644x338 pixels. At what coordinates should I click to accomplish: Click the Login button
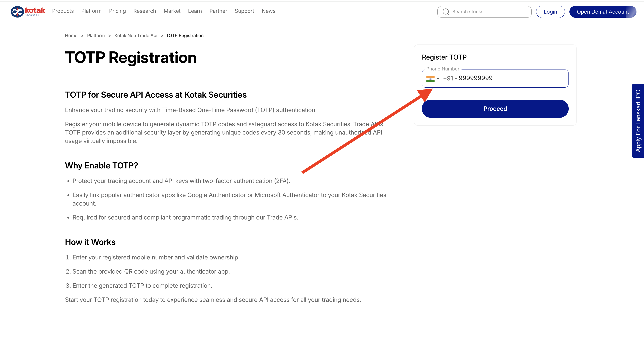[550, 12]
